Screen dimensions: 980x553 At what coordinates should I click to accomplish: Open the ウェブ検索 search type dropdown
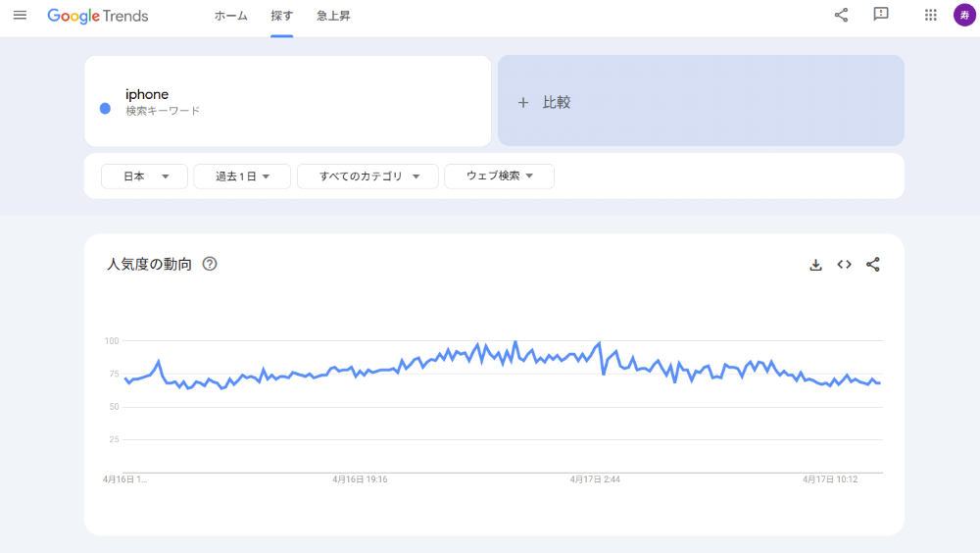click(x=499, y=176)
